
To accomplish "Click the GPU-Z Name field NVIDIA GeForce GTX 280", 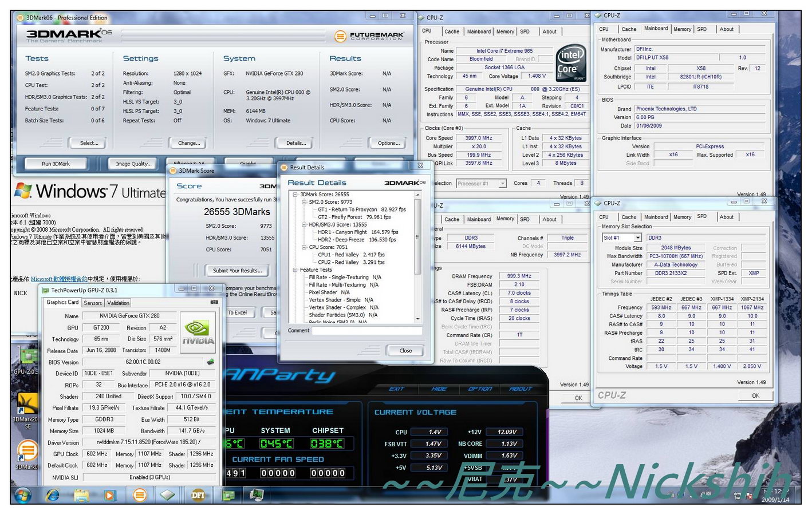I will coord(129,316).
